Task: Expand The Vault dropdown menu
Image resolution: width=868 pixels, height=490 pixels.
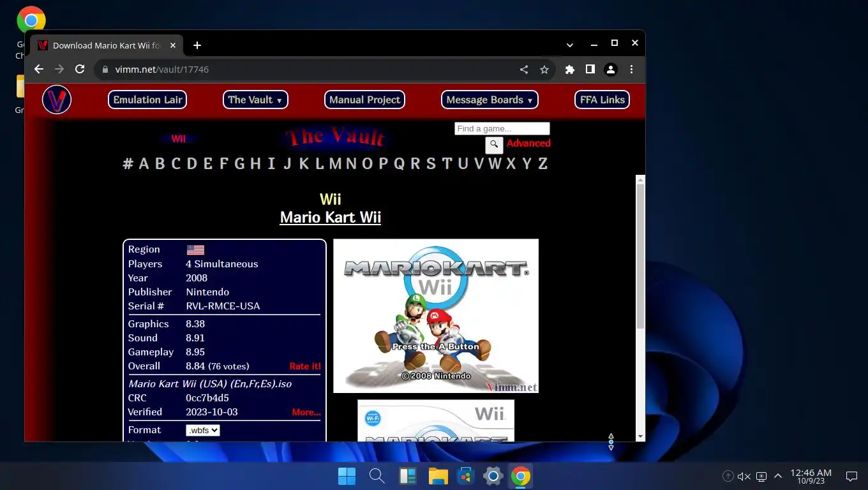Action: [255, 100]
